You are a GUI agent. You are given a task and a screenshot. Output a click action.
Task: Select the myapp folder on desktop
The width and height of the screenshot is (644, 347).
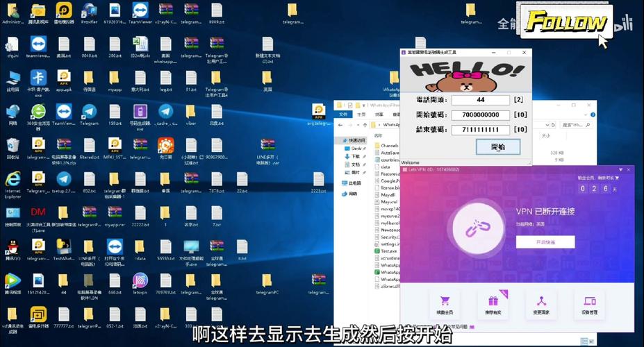[x=115, y=81]
